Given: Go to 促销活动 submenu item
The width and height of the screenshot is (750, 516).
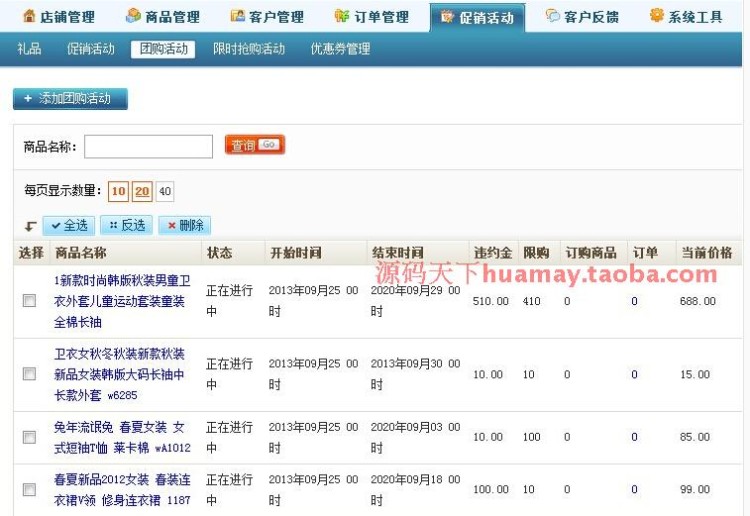Looking at the screenshot, I should pyautogui.click(x=91, y=49).
